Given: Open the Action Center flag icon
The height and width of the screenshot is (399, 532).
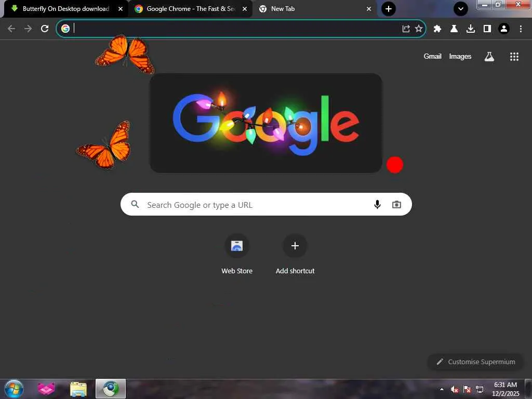Looking at the screenshot, I should (467, 390).
